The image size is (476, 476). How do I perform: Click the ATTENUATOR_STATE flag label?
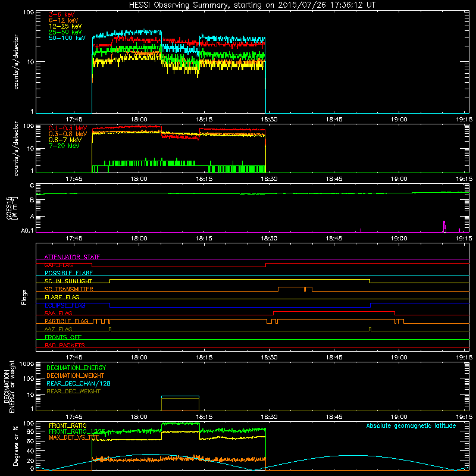click(72, 257)
